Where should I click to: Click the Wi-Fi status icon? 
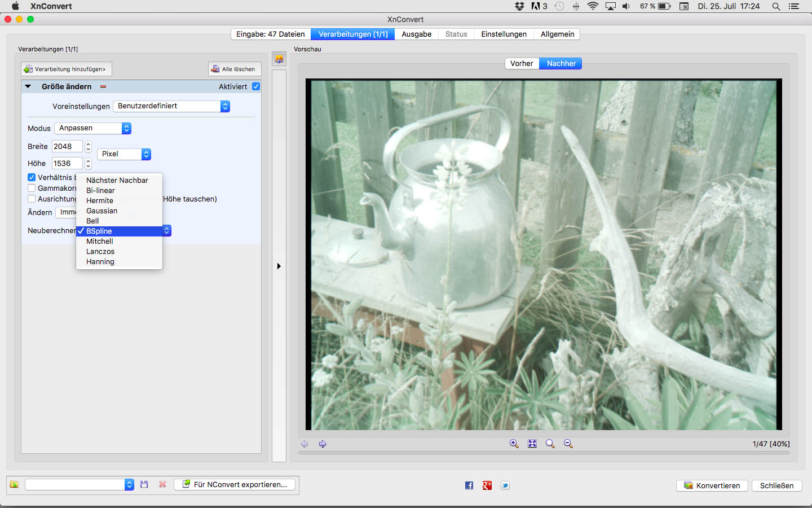[x=593, y=6]
